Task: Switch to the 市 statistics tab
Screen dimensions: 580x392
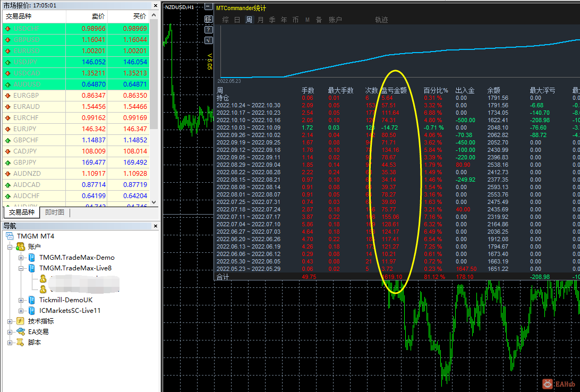Action: click(295, 20)
